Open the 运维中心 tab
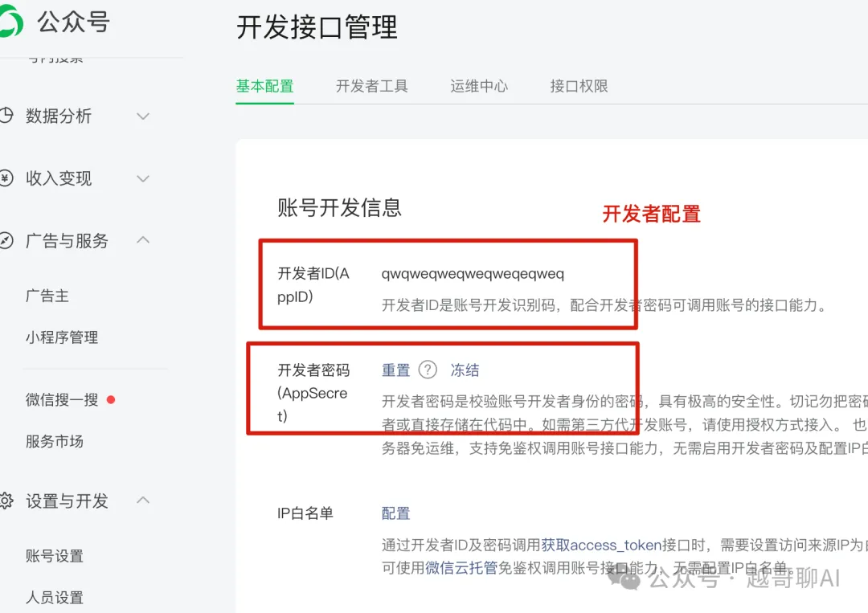The width and height of the screenshot is (868, 613). [479, 86]
